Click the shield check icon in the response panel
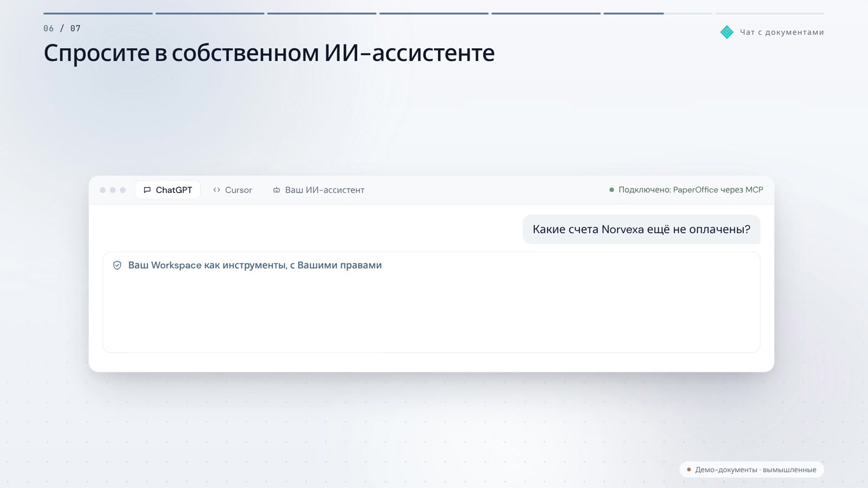Screen dimensions: 868x488 click(x=117, y=265)
